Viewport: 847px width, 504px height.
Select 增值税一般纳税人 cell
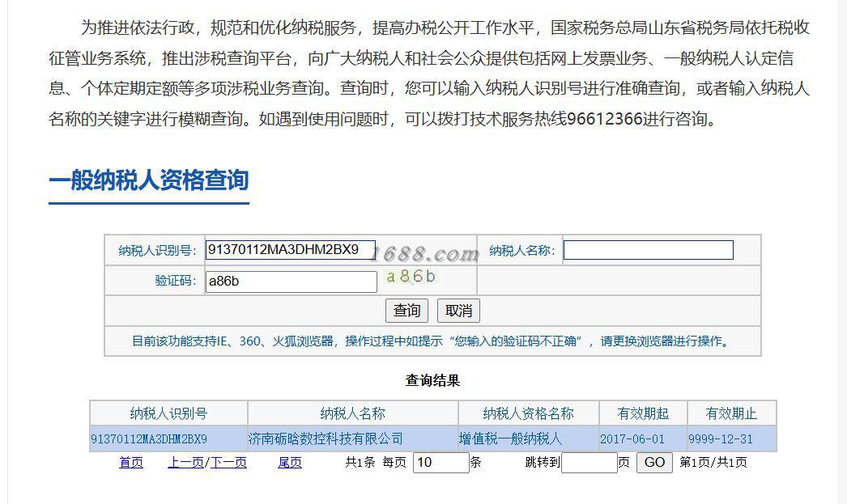coord(528,438)
